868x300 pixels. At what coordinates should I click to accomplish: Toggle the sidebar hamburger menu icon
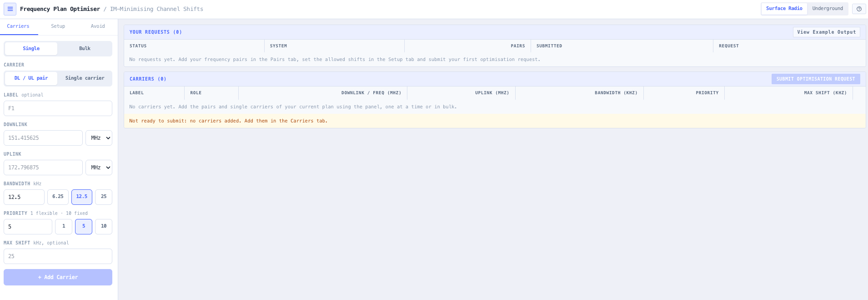10,9
